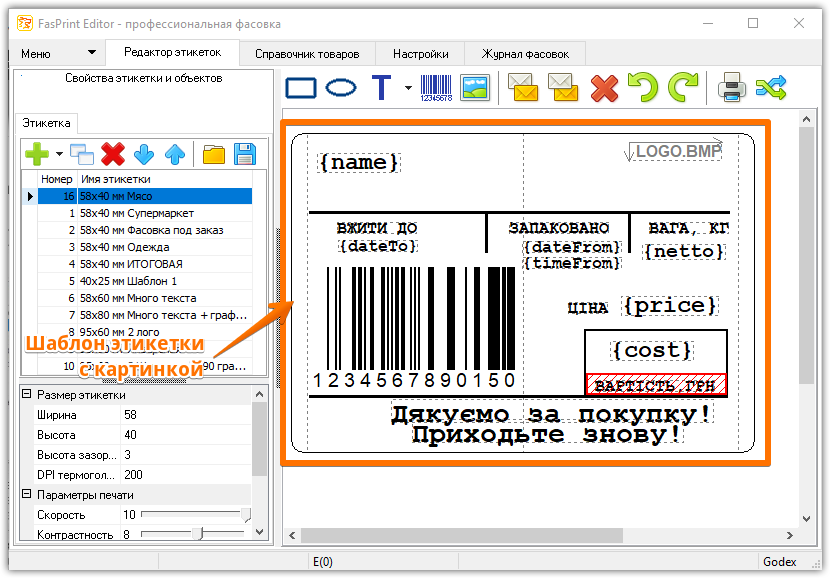The height and width of the screenshot is (578, 830).
Task: Switch to the Редактор этикеток tab
Action: pos(173,52)
